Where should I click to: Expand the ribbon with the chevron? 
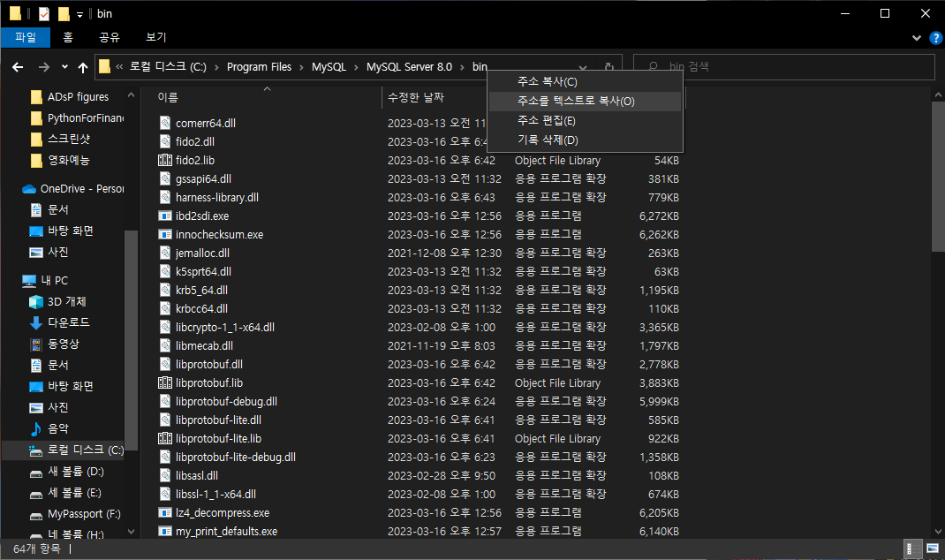pos(916,37)
